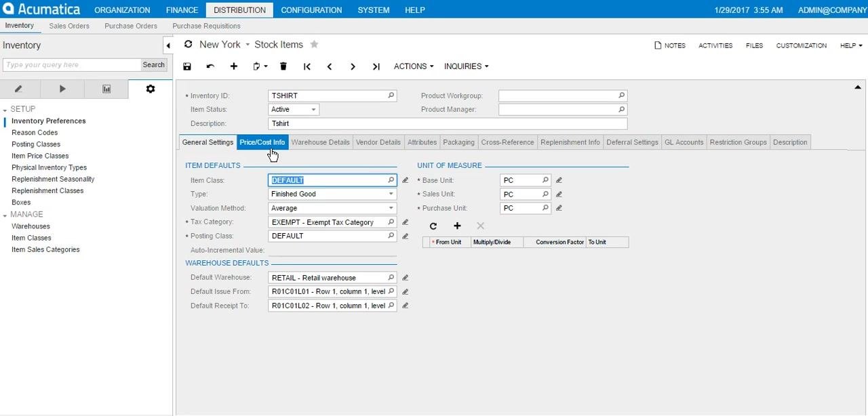Image resolution: width=868 pixels, height=416 pixels.
Task: Collapse the MANAGE tree section
Action: coord(5,215)
